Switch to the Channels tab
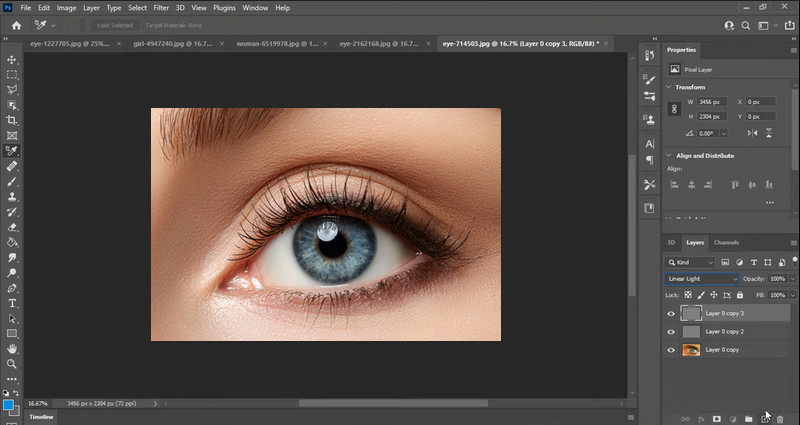 coord(726,242)
